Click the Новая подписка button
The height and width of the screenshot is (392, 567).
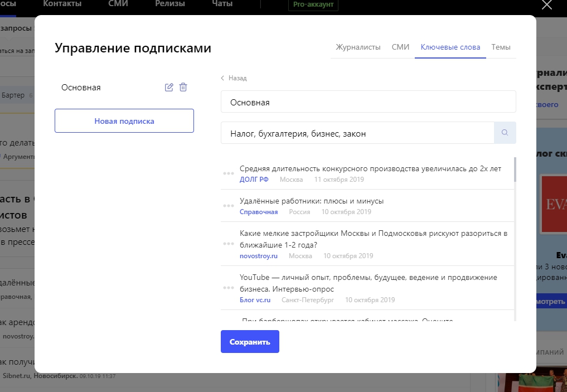[124, 121]
